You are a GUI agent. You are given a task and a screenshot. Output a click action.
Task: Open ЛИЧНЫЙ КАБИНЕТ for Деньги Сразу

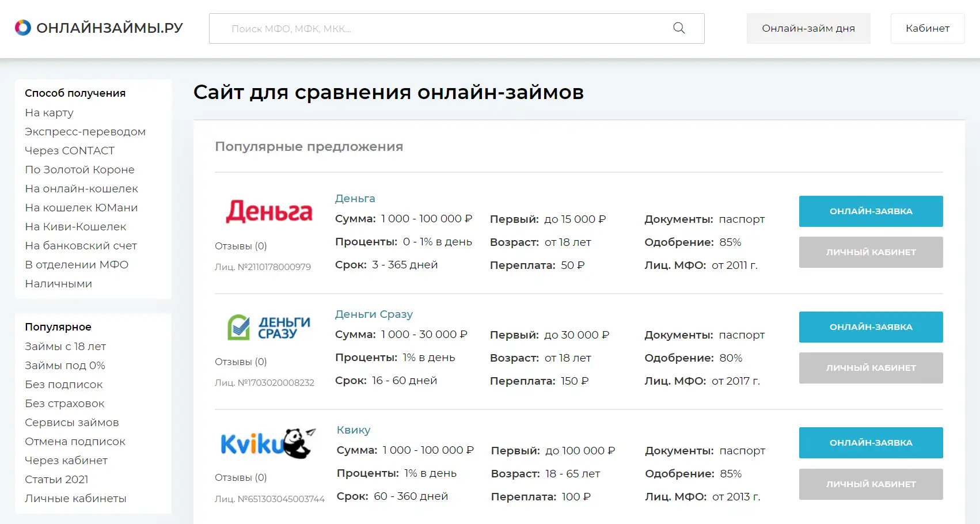coord(871,368)
